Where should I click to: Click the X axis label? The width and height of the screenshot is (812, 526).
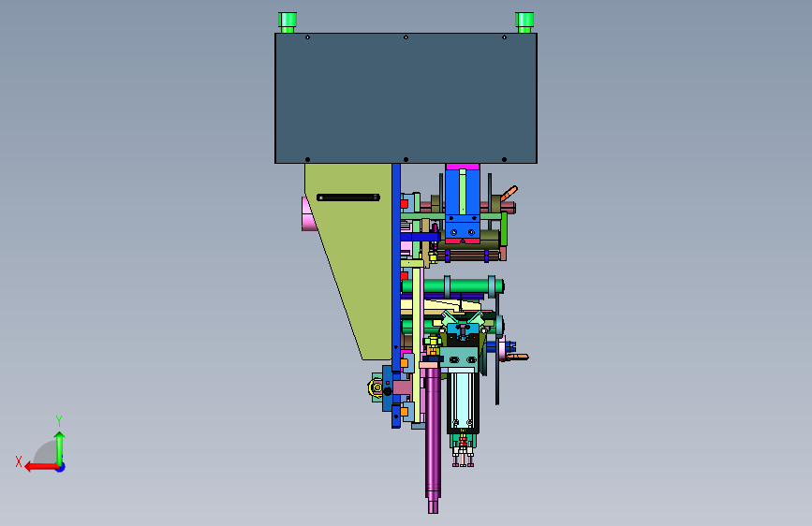pyautogui.click(x=19, y=461)
